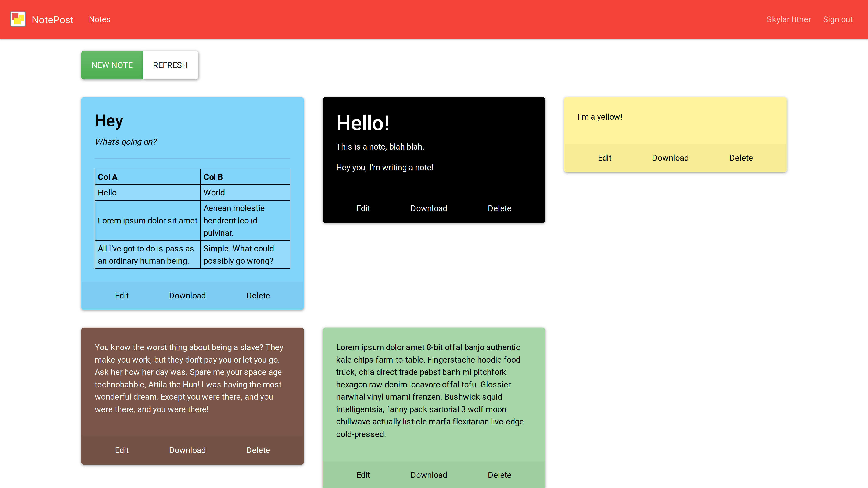868x488 pixels.
Task: Click Edit on the Hey note
Action: point(122,295)
